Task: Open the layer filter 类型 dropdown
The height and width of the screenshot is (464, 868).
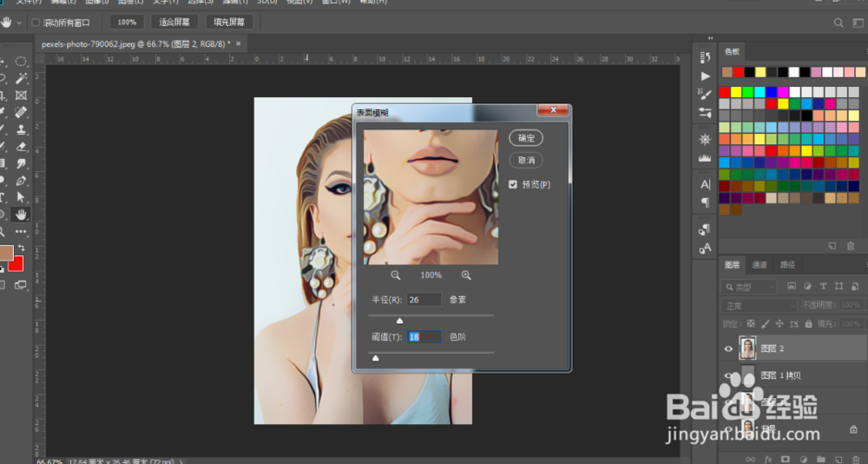Action: click(x=749, y=287)
